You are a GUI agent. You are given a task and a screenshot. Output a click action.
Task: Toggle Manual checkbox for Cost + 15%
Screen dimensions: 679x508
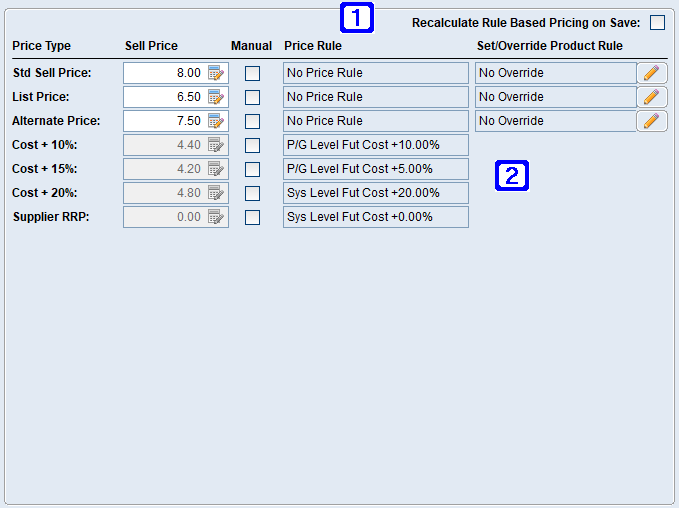(x=252, y=169)
